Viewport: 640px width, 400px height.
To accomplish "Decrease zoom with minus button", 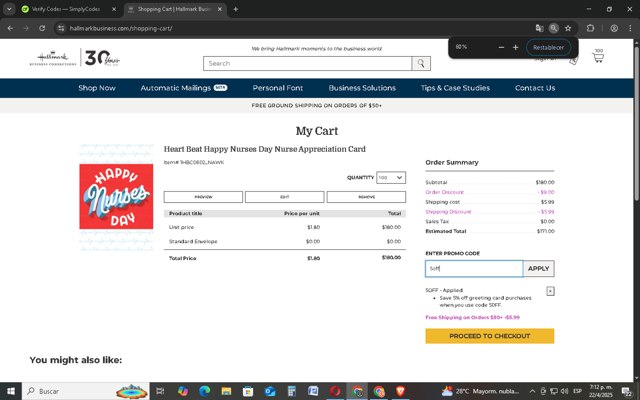I will pos(501,47).
